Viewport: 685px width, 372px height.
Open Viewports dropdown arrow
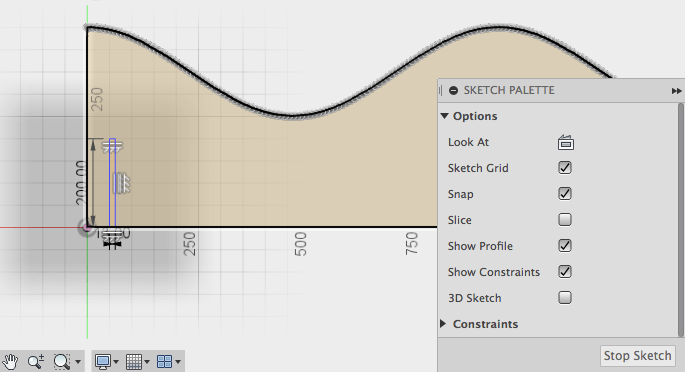tap(178, 362)
